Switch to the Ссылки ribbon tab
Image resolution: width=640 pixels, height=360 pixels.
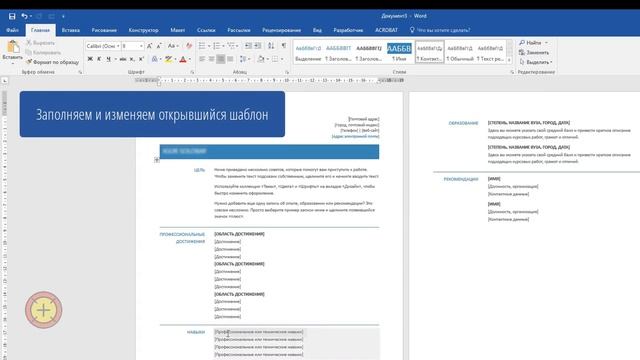pos(206,30)
